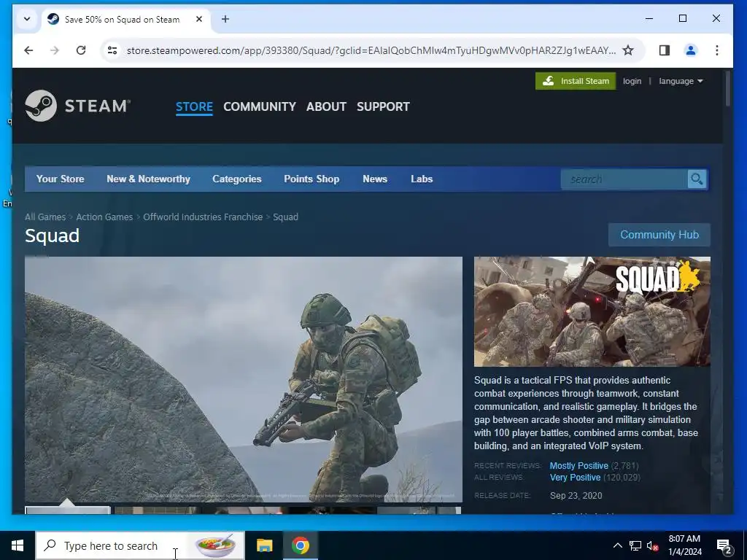Click the Steam store search field

pyautogui.click(x=624, y=179)
